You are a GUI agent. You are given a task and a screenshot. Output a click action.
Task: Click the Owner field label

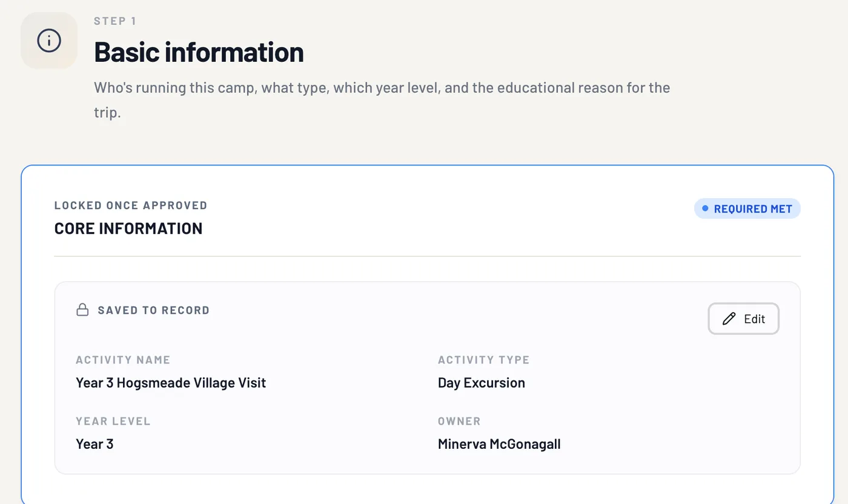click(459, 421)
